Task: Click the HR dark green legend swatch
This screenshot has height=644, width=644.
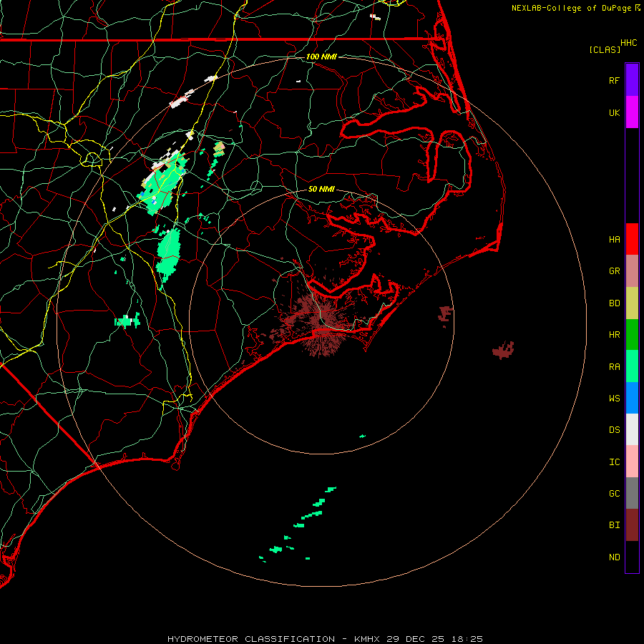Action: point(632,335)
